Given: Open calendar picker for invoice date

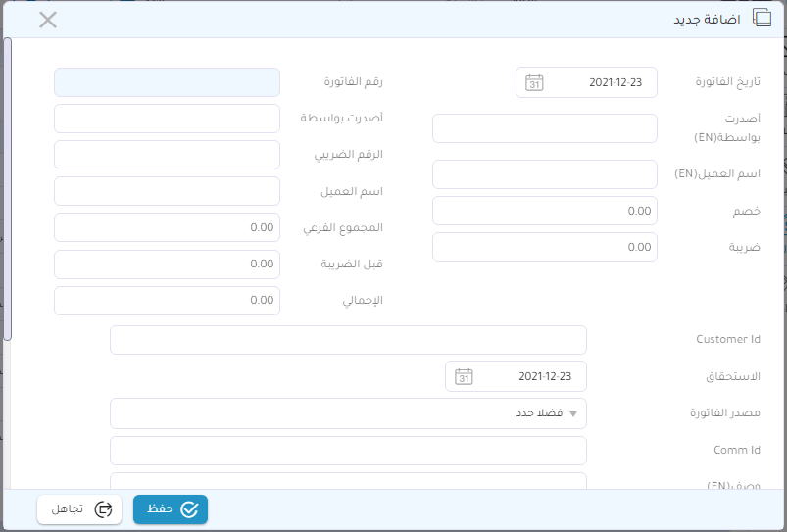Looking at the screenshot, I should (x=534, y=83).
